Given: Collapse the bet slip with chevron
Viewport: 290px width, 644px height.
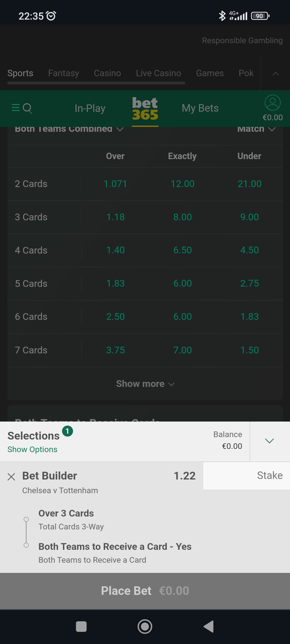Looking at the screenshot, I should 269,441.
